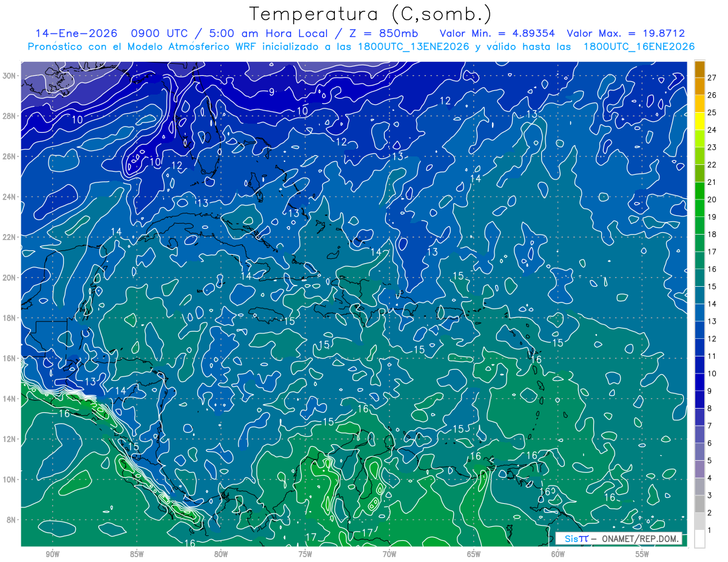Click the '75W' longitude axis label
Viewport: 728px width, 562px height.
(x=305, y=554)
